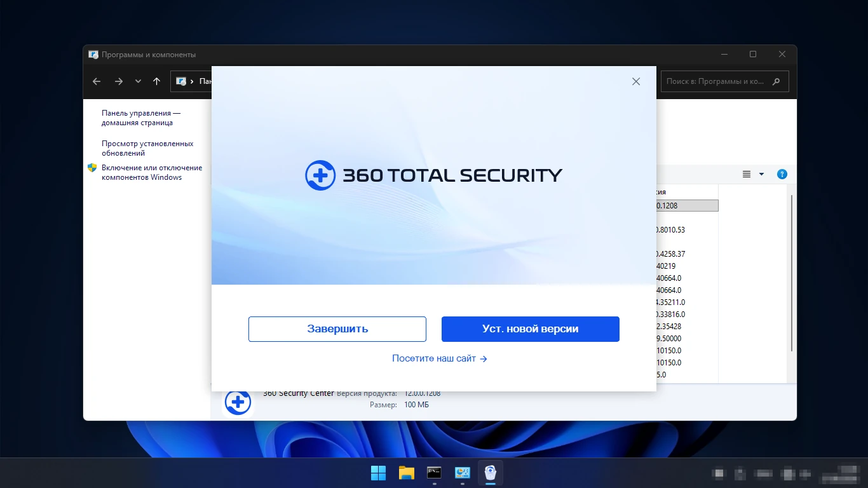The width and height of the screenshot is (868, 488).
Task: Open the terminal taskbar icon
Action: coord(434,473)
